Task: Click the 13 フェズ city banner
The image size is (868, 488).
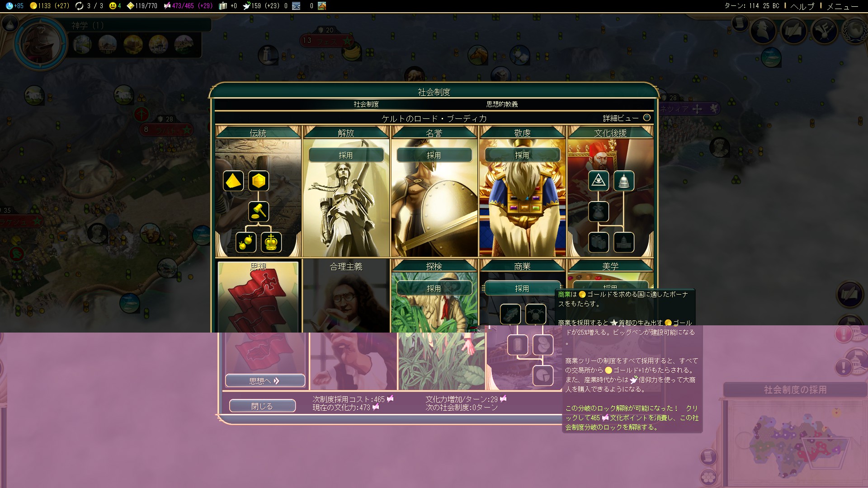Action: pos(326,41)
